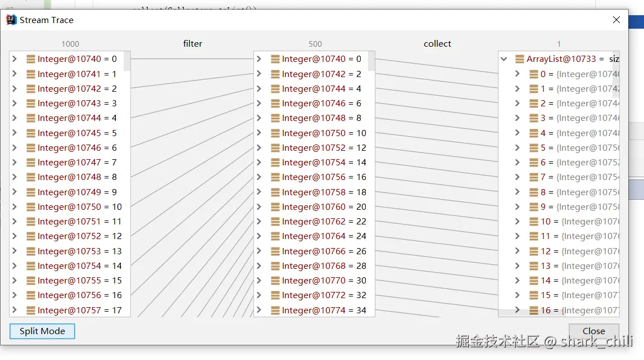Select ArrayList element row 11
Image resolution: width=644 pixels, height=360 pixels.
pyautogui.click(x=559, y=236)
